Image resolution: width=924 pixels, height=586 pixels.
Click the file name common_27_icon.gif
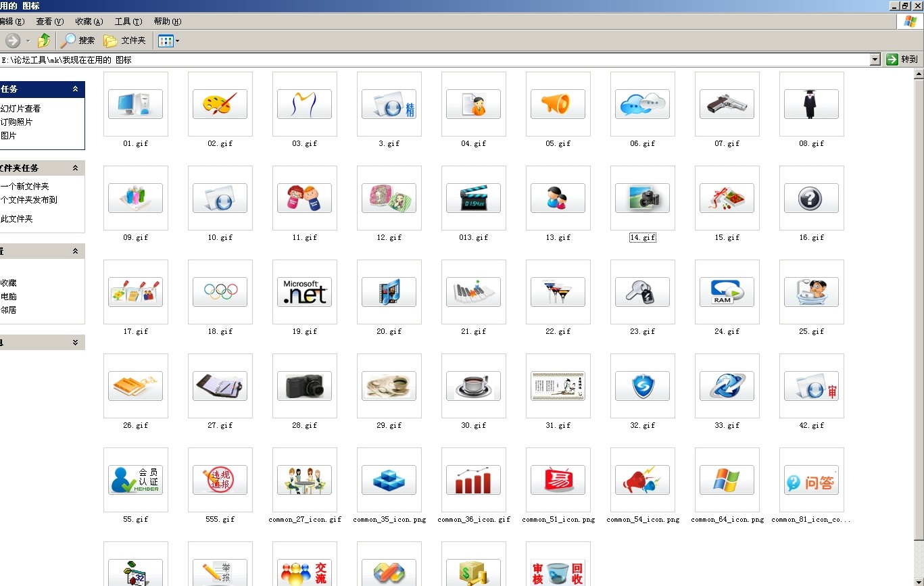[x=305, y=520]
